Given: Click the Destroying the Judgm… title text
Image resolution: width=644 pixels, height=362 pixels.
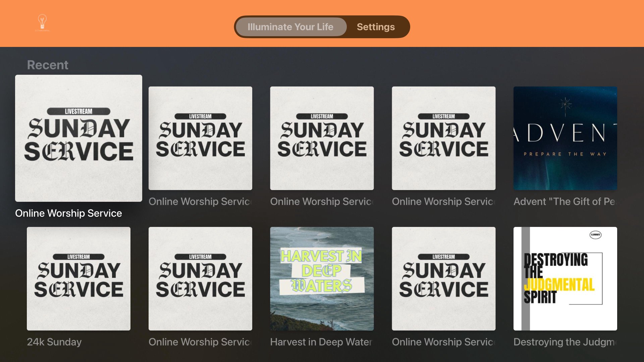Looking at the screenshot, I should pyautogui.click(x=565, y=342).
